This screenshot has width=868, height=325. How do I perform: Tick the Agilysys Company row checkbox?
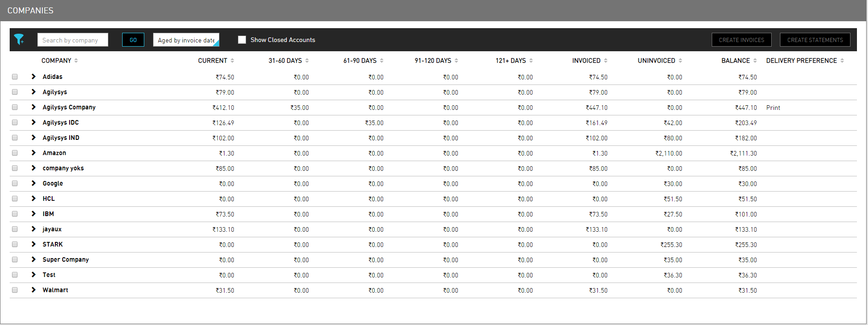click(15, 107)
